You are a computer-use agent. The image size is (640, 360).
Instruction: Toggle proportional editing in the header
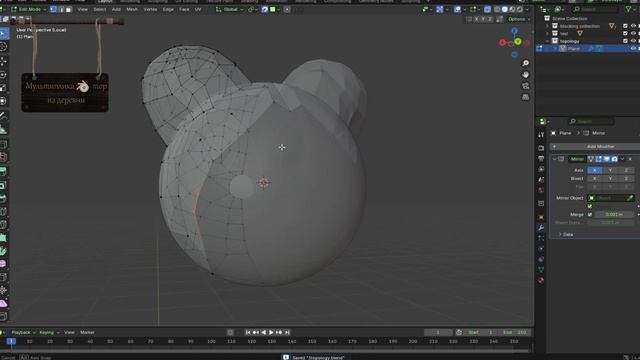[x=287, y=9]
